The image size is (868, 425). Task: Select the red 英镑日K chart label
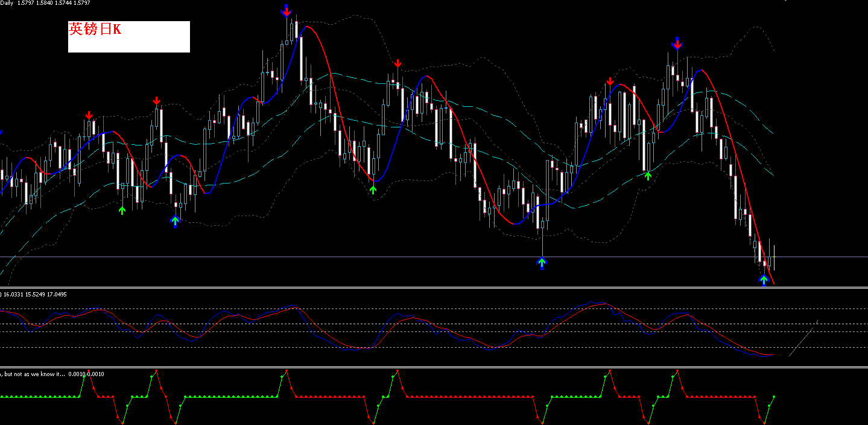click(x=95, y=29)
